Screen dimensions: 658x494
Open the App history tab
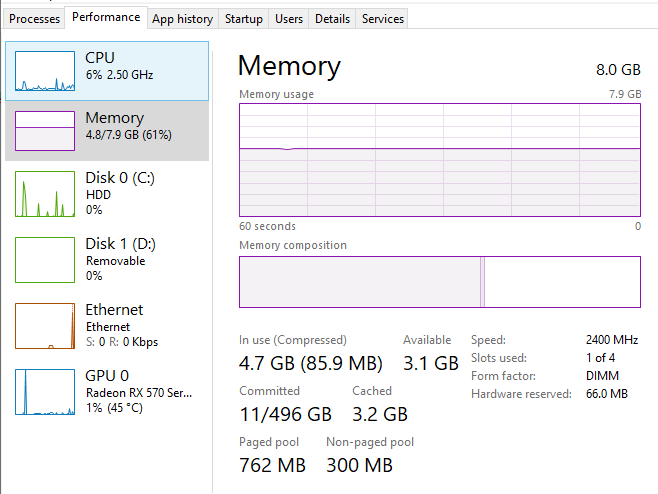coord(182,19)
